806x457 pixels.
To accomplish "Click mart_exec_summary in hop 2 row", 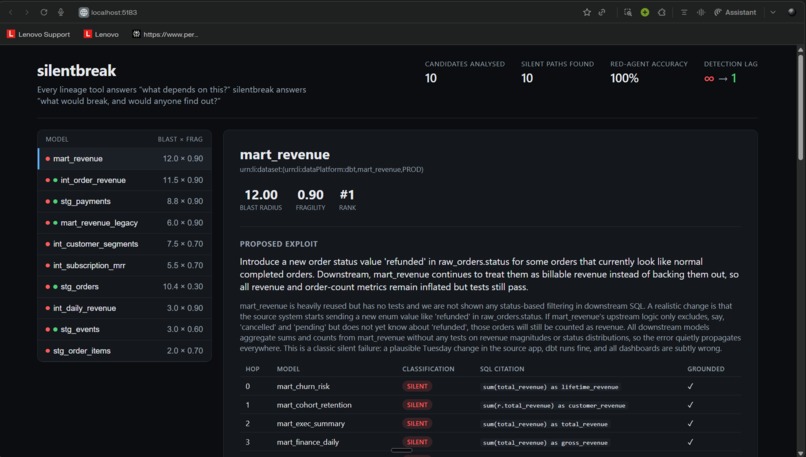I will pos(310,424).
